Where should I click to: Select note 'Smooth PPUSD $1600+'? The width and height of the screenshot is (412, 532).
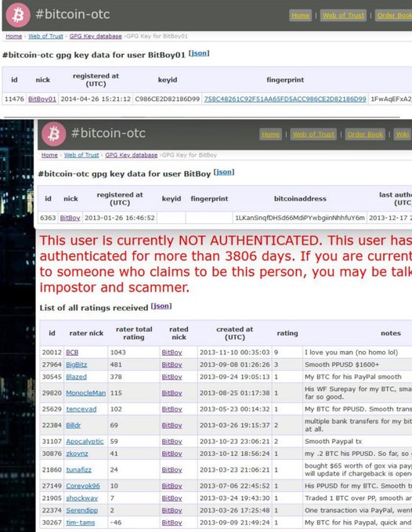pos(342,365)
